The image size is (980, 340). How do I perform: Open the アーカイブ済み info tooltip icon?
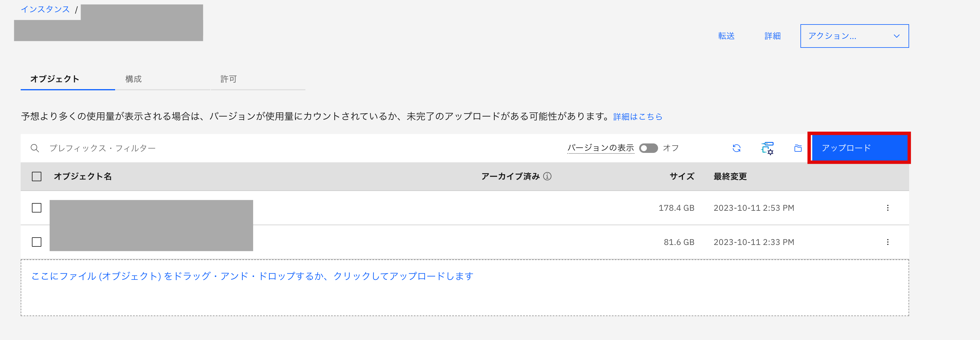tap(548, 176)
